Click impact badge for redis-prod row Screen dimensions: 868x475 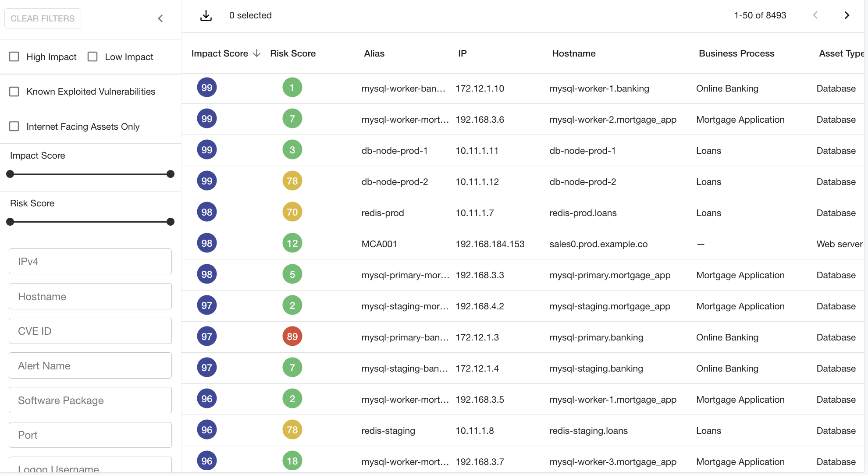pyautogui.click(x=206, y=212)
